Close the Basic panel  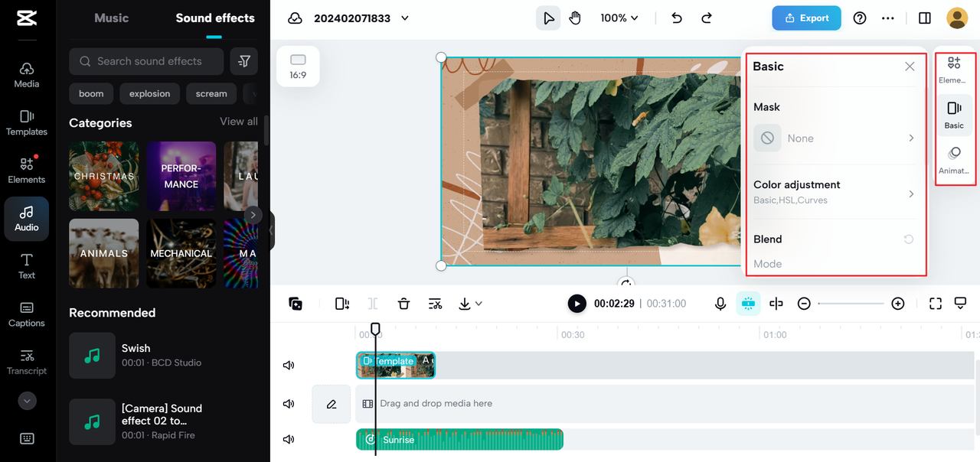(x=910, y=67)
